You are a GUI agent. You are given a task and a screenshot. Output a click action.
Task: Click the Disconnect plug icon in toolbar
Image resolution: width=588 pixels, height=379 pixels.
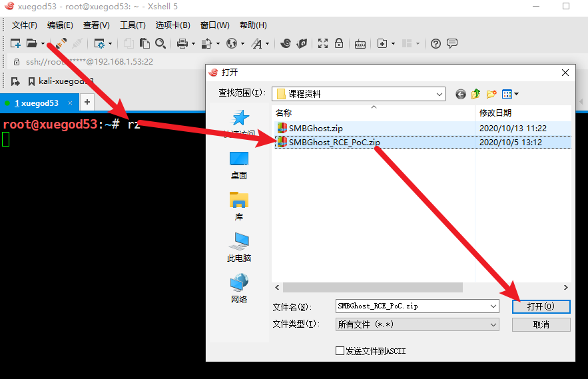coord(77,43)
